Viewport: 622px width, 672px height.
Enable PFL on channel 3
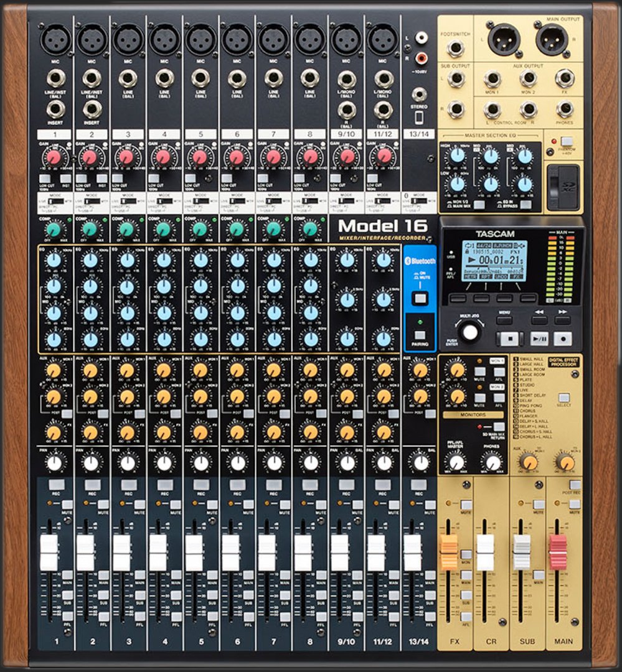140,617
